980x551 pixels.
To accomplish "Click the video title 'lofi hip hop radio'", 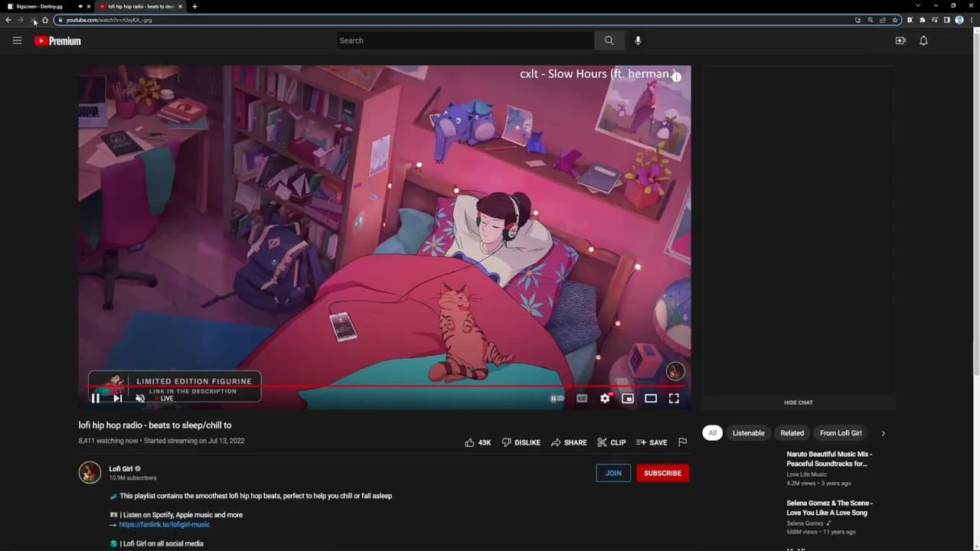I will [x=155, y=425].
